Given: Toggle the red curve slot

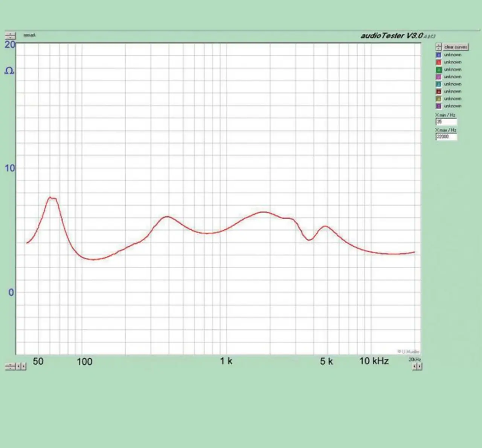Looking at the screenshot, I should tap(438, 62).
